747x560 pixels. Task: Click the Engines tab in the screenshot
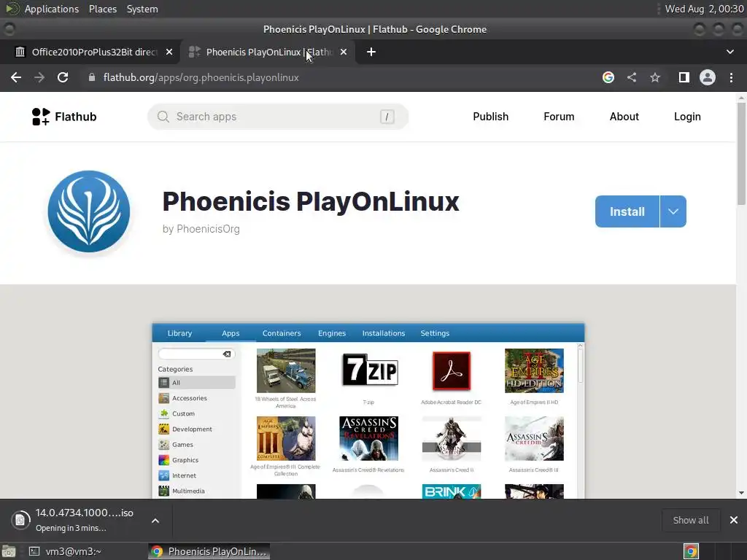(x=332, y=333)
